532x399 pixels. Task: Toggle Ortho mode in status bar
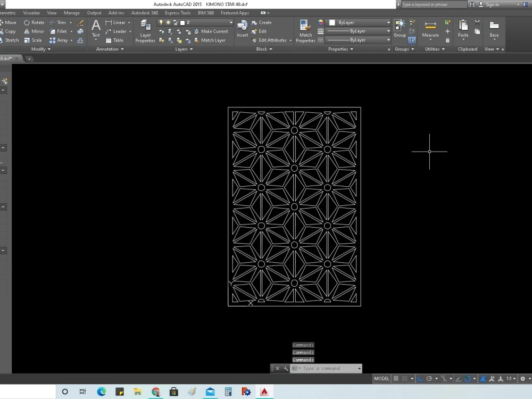(x=420, y=379)
